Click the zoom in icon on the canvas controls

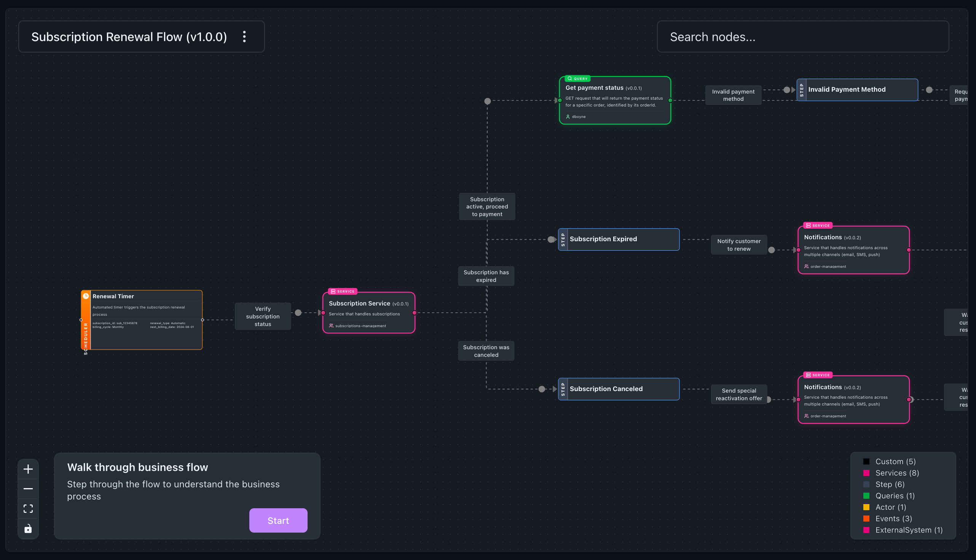pyautogui.click(x=28, y=469)
